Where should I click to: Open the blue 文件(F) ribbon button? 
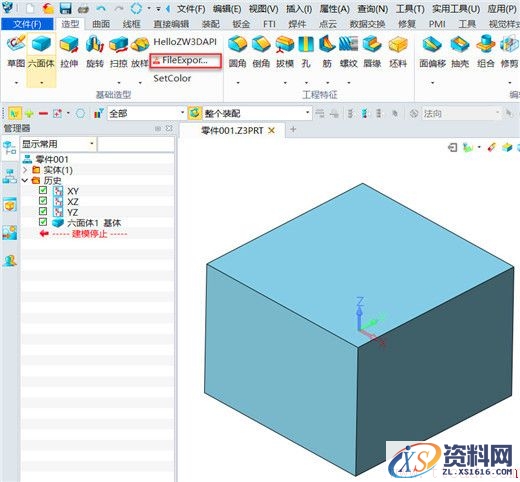27,24
